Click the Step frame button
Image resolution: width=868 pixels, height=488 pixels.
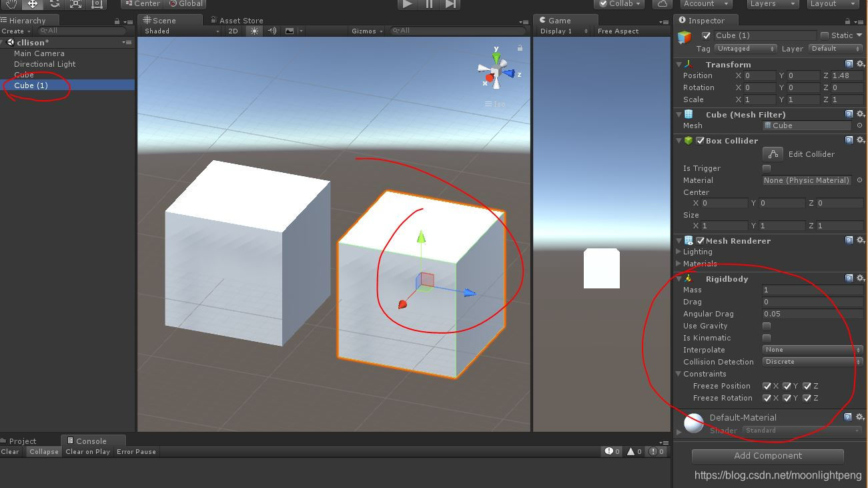pyautogui.click(x=450, y=4)
